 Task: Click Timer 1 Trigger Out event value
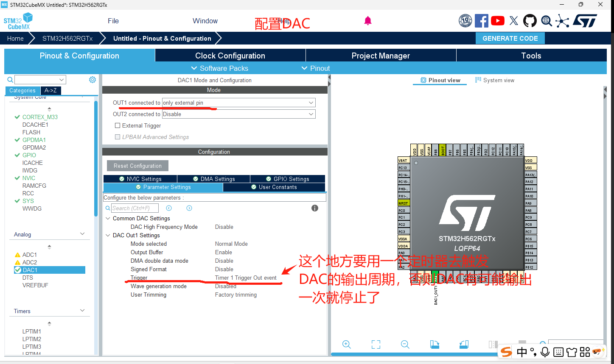(x=246, y=278)
